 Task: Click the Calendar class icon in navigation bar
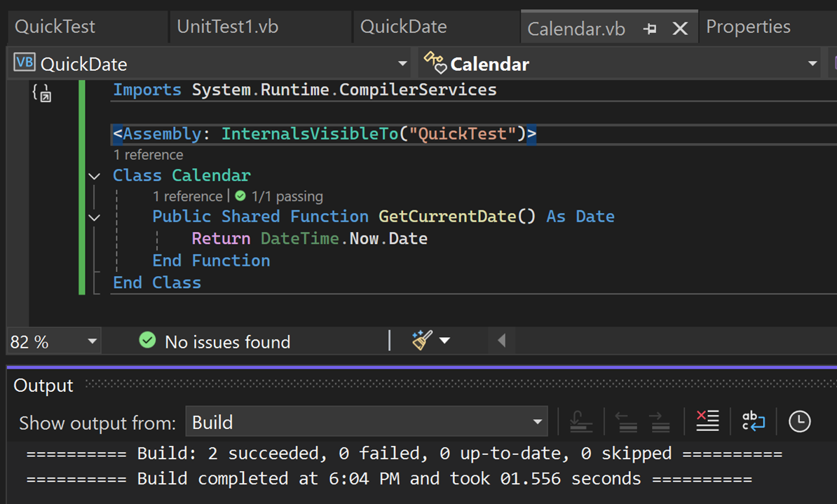[x=433, y=63]
